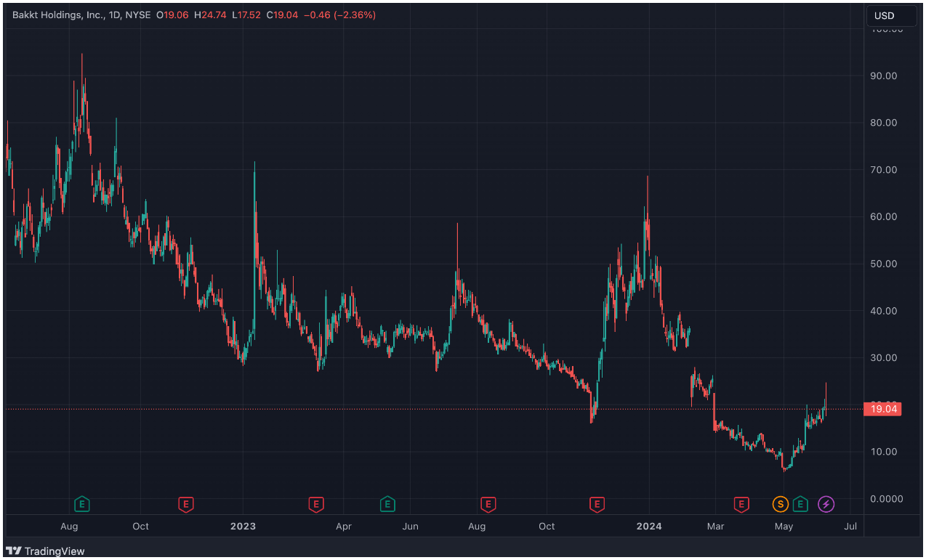Click the 2023 year label on time axis
This screenshot has width=926, height=560.
243,526
